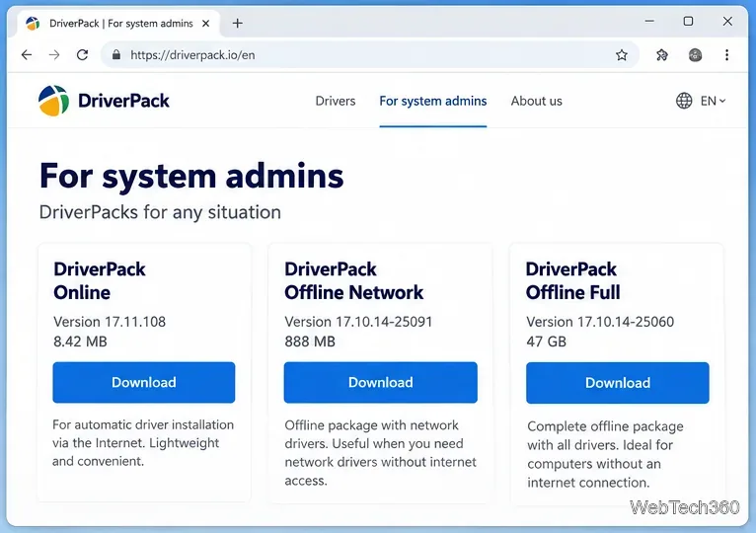The image size is (756, 533).
Task: Click the 8.42 MB size text
Action: point(80,342)
